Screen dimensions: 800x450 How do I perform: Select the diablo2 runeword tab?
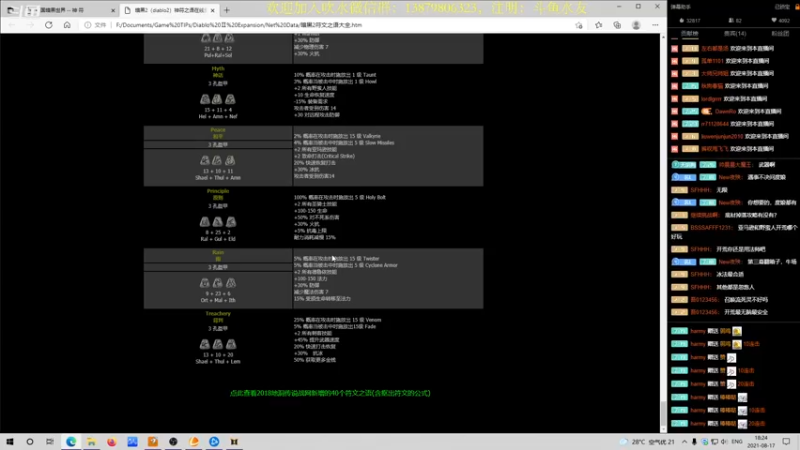click(x=169, y=10)
